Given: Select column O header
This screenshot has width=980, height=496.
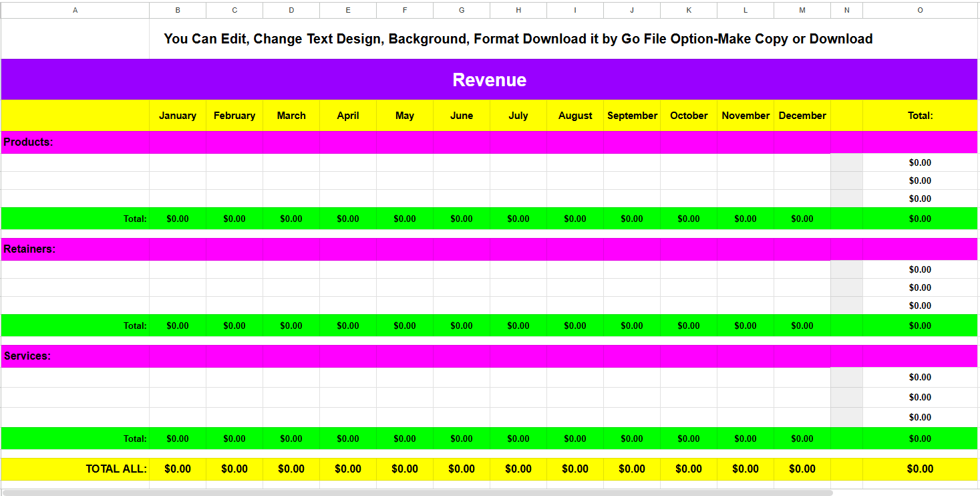Looking at the screenshot, I should (920, 10).
